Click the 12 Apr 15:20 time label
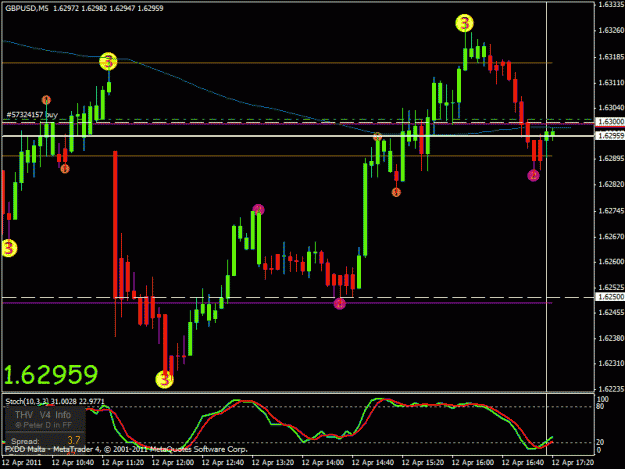The image size is (625, 469). tap(423, 463)
